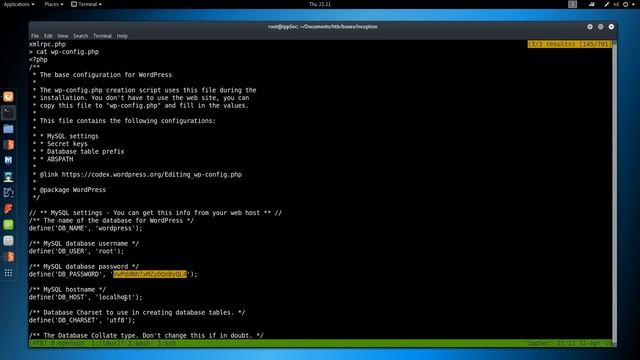Image resolution: width=640 pixels, height=360 pixels.
Task: Open the View menu in terminal
Action: point(62,36)
